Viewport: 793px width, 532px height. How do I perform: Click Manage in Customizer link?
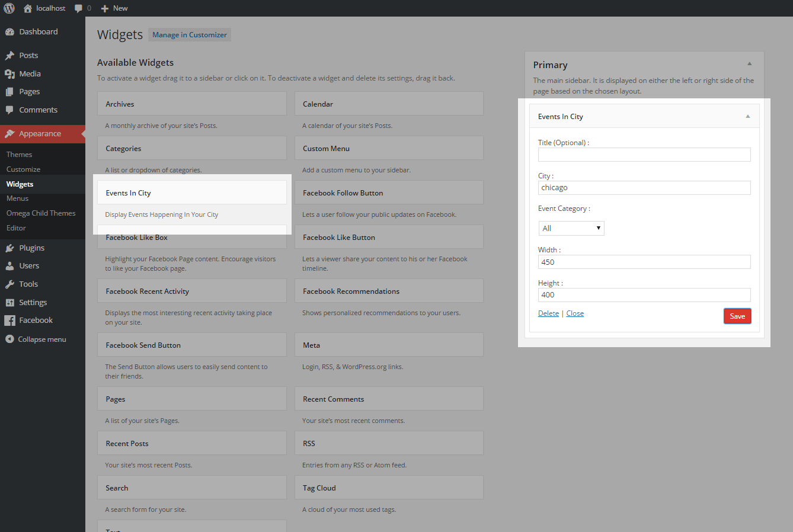pyautogui.click(x=190, y=35)
